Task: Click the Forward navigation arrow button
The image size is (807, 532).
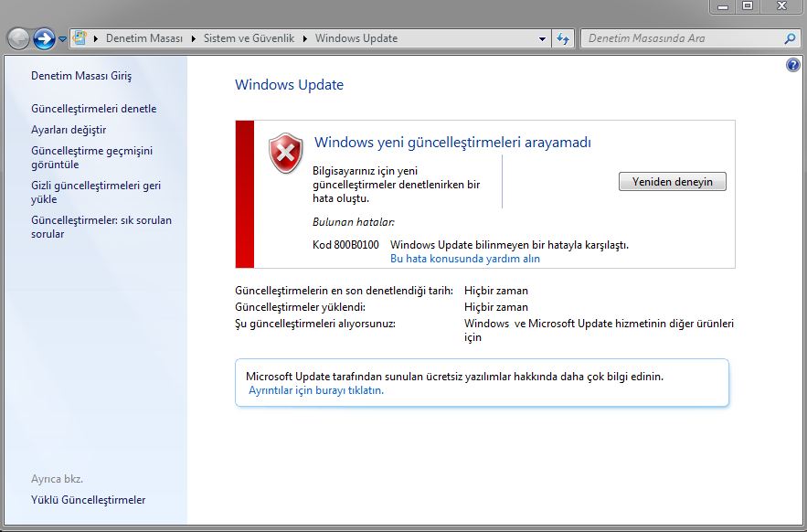Action: [x=44, y=38]
